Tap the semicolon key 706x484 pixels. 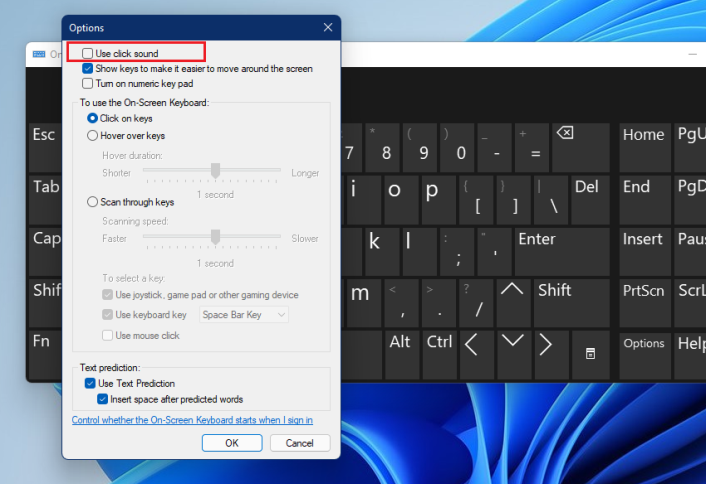tap(457, 252)
